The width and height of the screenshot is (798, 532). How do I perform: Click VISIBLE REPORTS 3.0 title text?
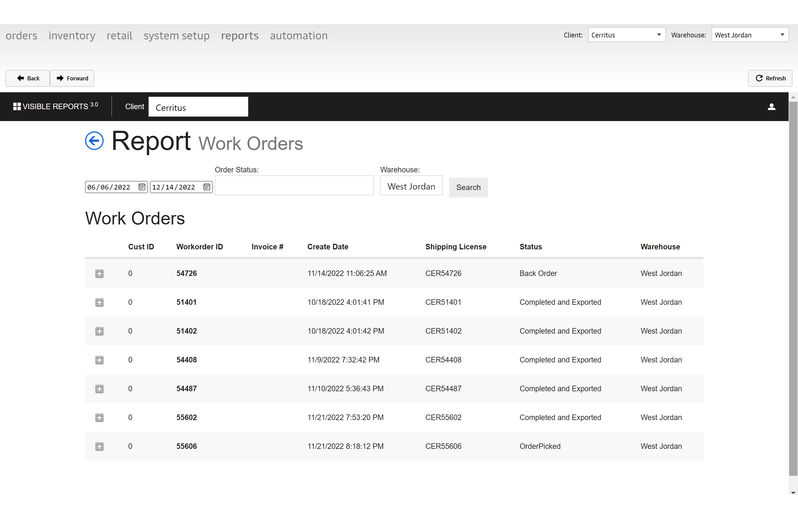coord(60,106)
